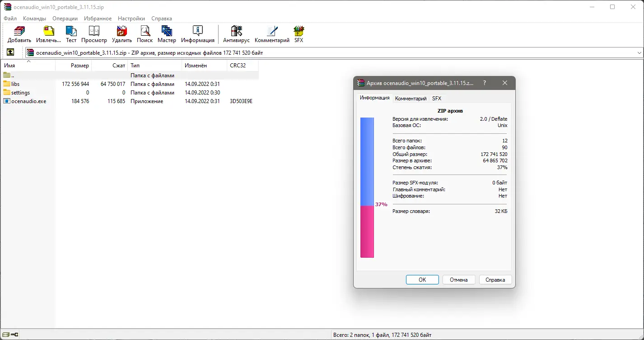
Task: Open the Просмотр (View) tool
Action: (94, 31)
